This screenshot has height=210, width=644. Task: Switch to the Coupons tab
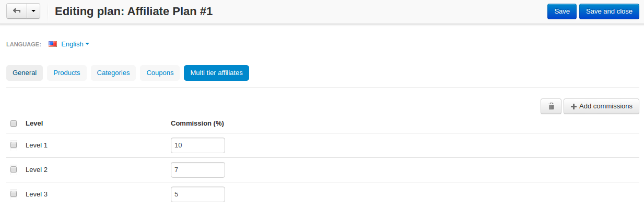coord(160,73)
